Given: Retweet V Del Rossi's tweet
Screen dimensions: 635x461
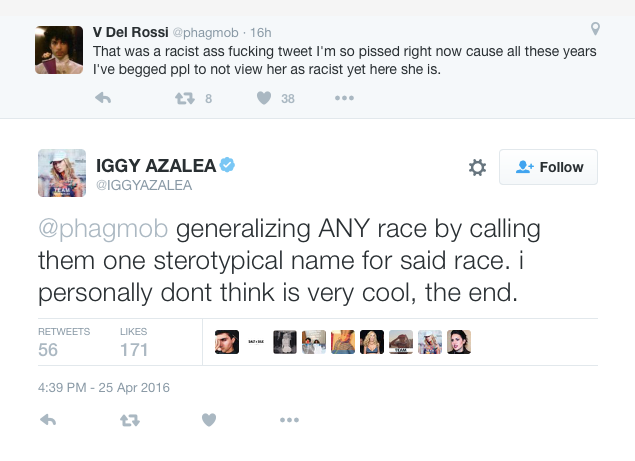Looking at the screenshot, I should click(184, 98).
